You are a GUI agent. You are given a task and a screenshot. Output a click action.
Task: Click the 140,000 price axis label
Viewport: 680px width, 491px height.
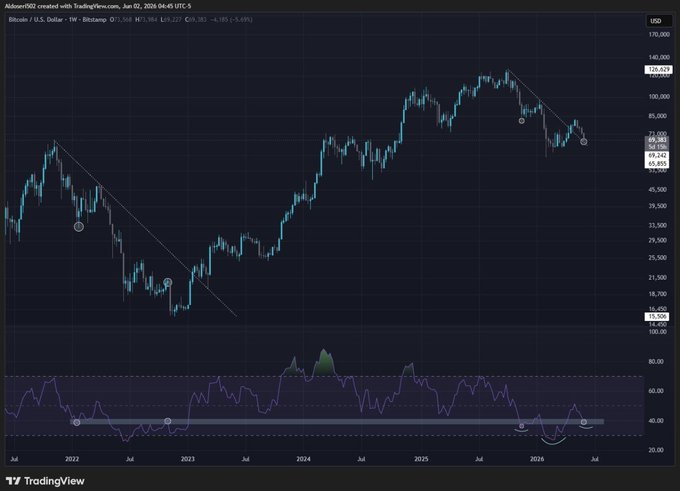click(659, 57)
